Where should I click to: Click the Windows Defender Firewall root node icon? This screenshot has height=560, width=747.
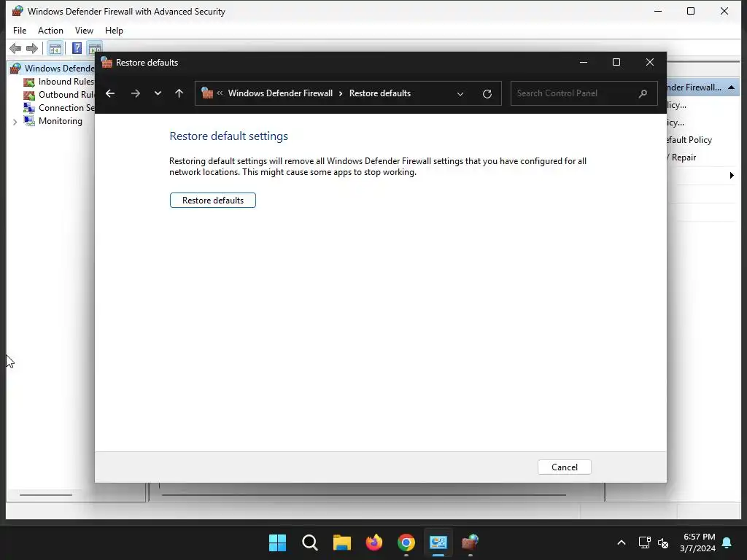coord(16,69)
